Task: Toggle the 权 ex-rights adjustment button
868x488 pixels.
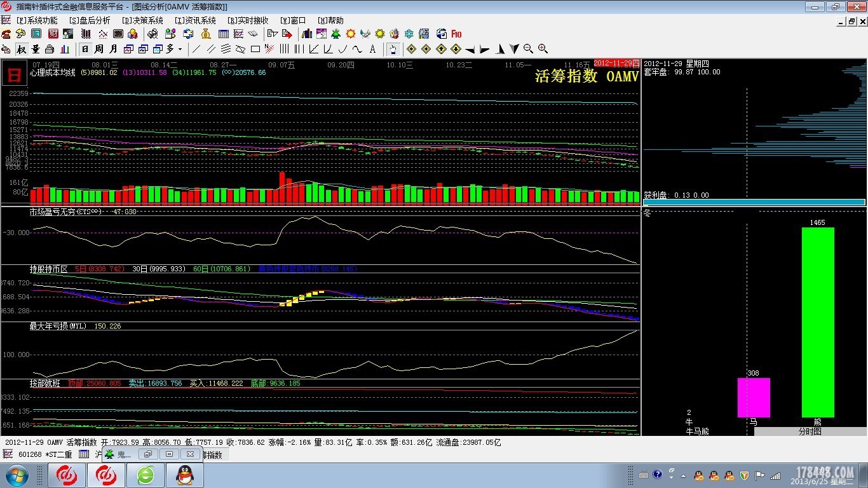Action: 21,49
